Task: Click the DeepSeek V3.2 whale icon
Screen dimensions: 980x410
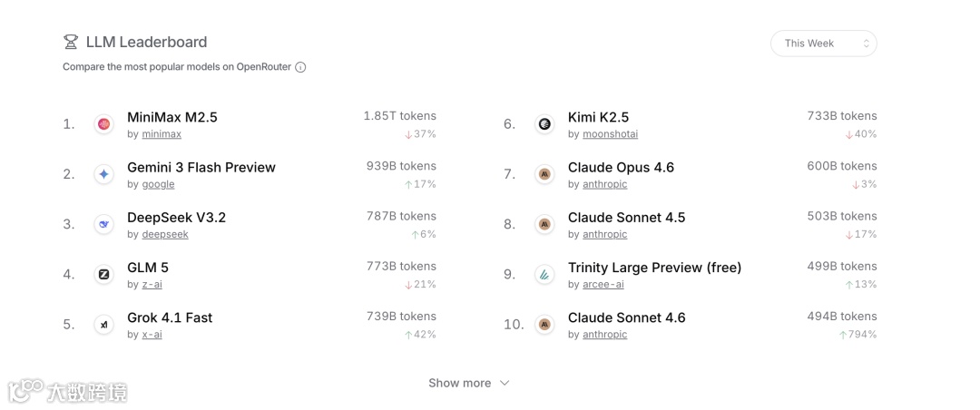Action: [103, 224]
